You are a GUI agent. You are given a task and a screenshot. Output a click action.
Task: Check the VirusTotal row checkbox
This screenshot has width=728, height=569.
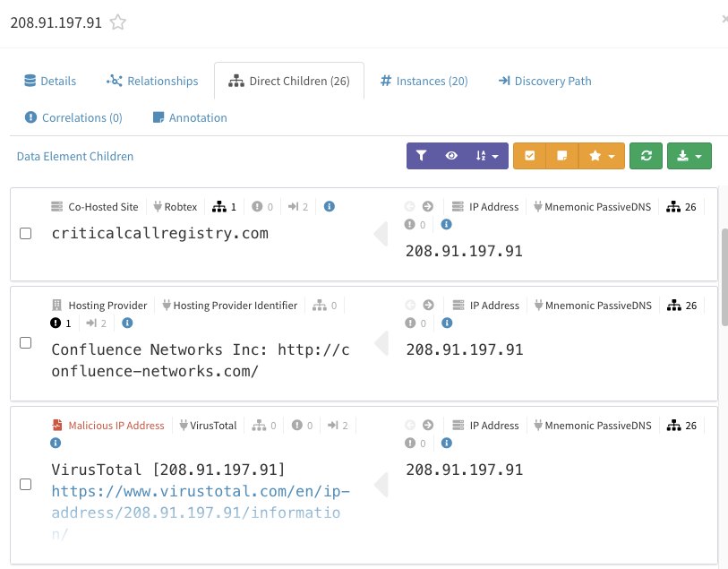pyautogui.click(x=26, y=485)
